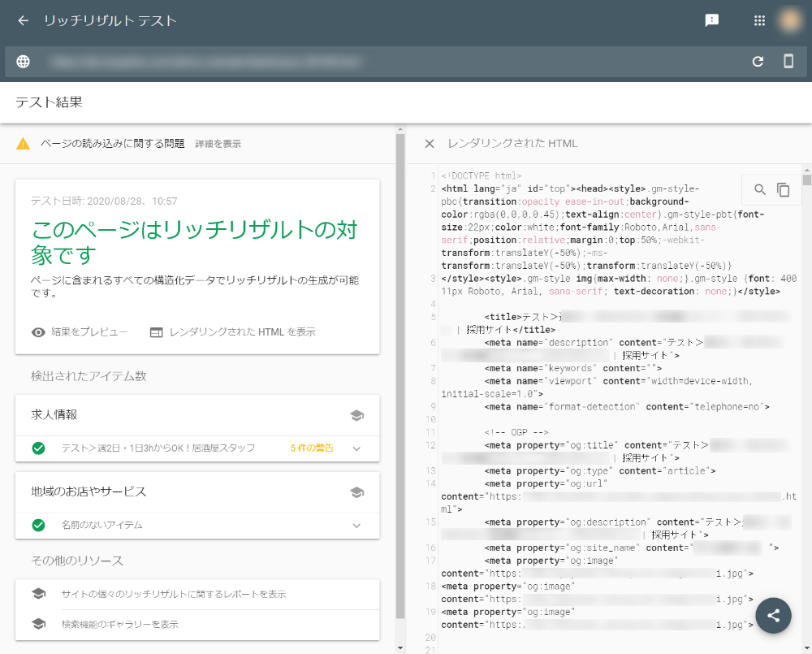Click the リッチリザルト テスト title

pos(110,20)
